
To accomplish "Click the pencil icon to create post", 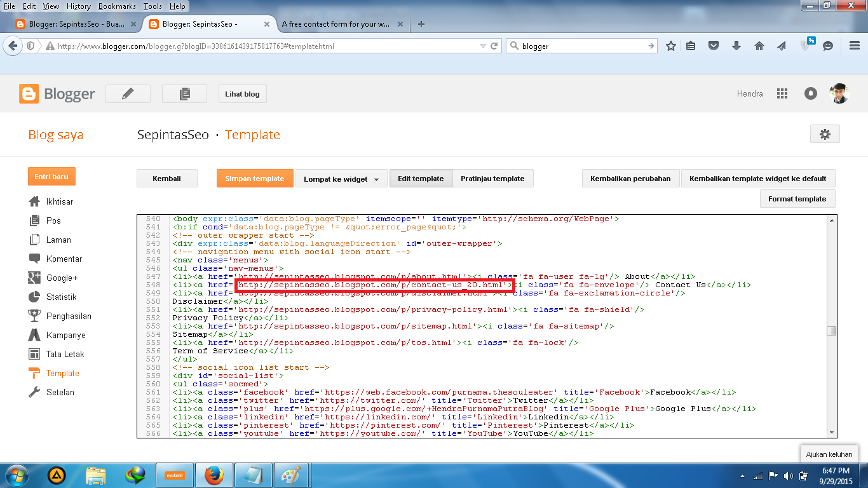I will coord(128,93).
